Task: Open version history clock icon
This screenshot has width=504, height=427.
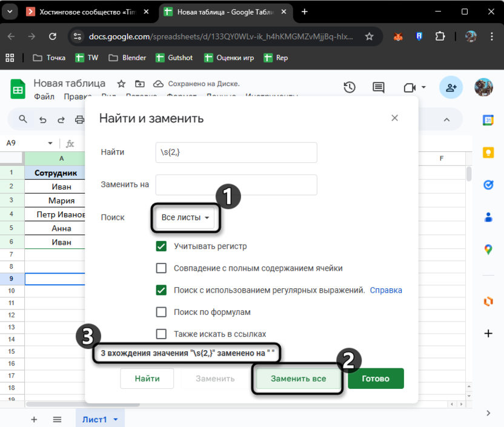Action: 350,88
